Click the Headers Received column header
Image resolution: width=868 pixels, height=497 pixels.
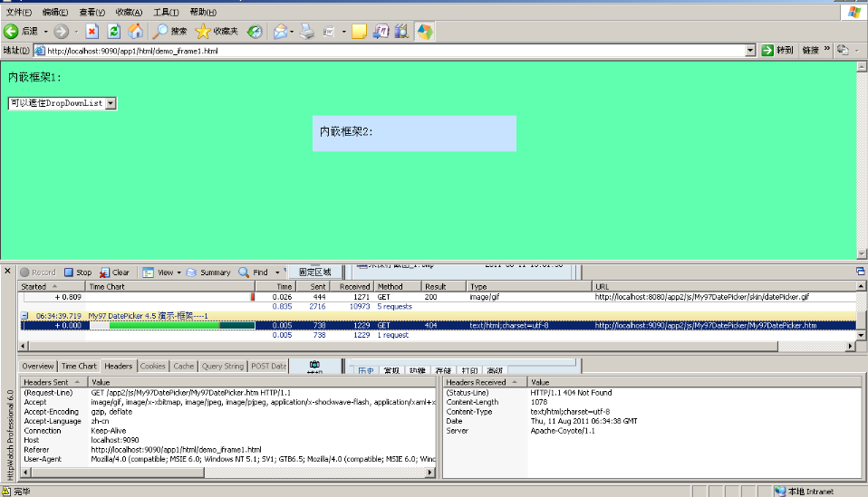(485, 382)
